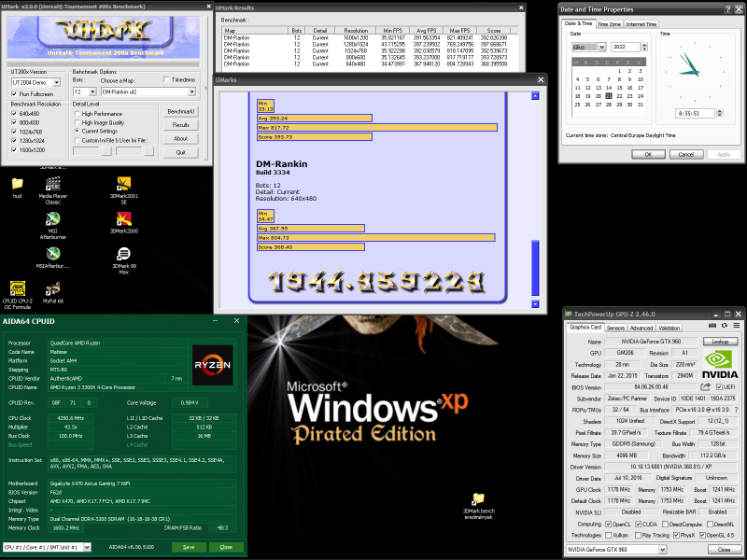Open the Advanced tab in GPU-Z
Screen dimensions: 747x560
click(641, 328)
